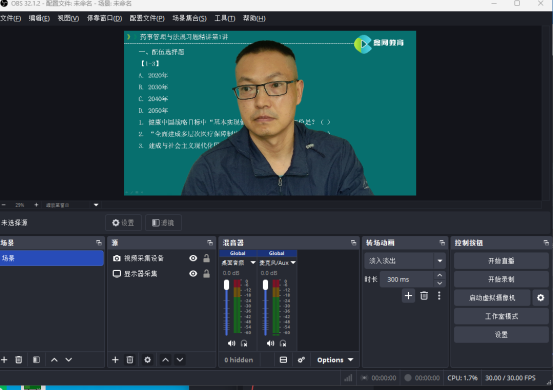Decrease transition duration with down arrow
The width and height of the screenshot is (554, 390).
(440, 283)
